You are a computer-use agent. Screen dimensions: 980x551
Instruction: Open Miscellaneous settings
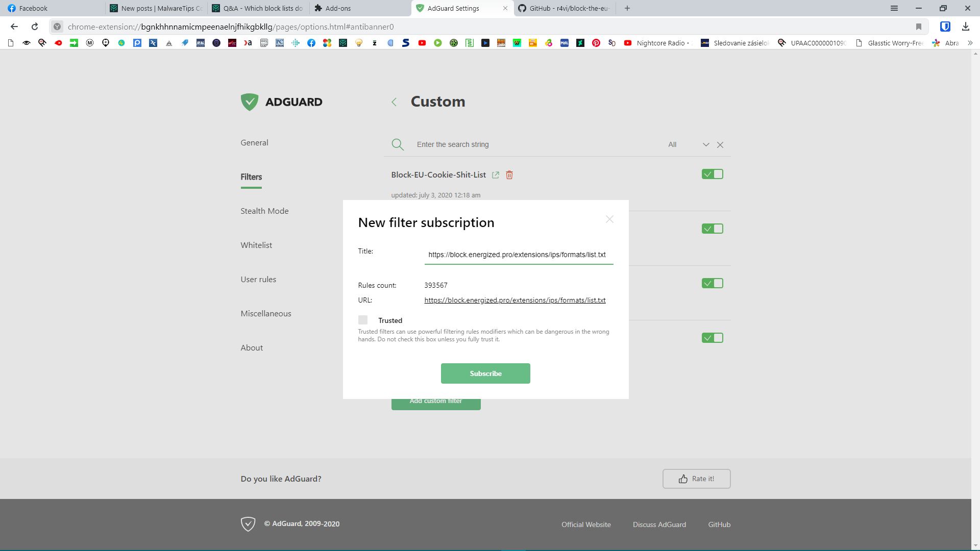(x=266, y=314)
